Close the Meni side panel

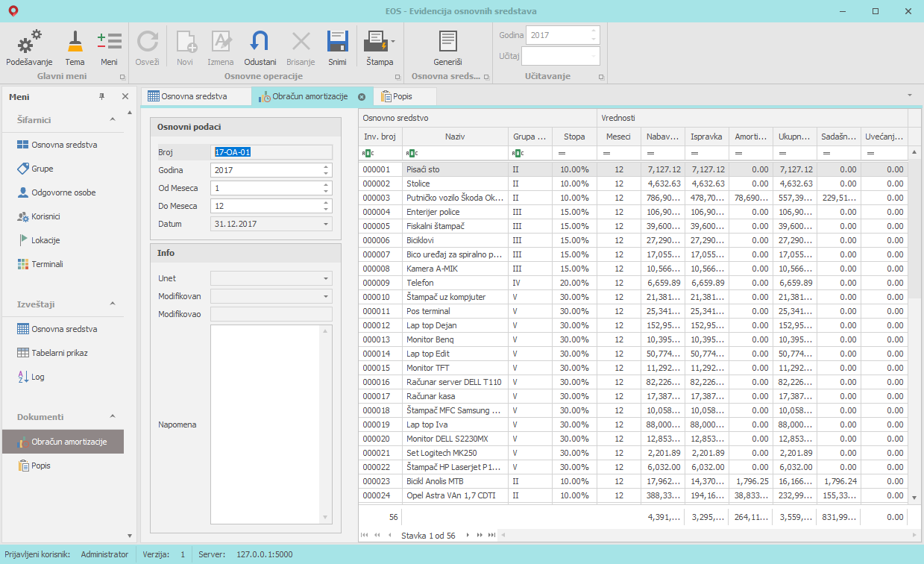[125, 97]
